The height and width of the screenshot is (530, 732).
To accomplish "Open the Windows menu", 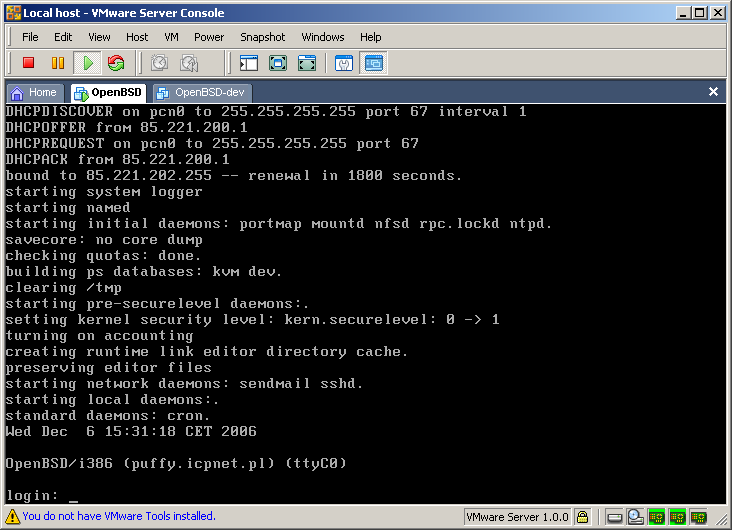I will [x=323, y=37].
